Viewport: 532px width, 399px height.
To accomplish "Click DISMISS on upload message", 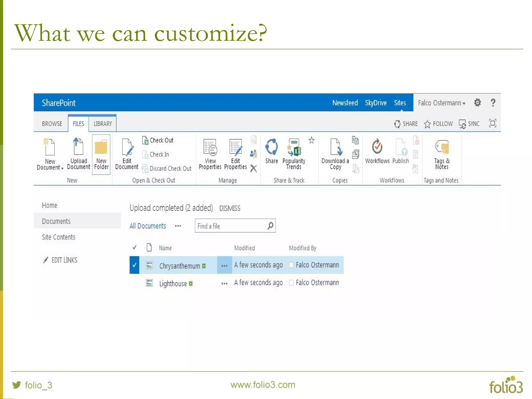I will click(x=230, y=208).
